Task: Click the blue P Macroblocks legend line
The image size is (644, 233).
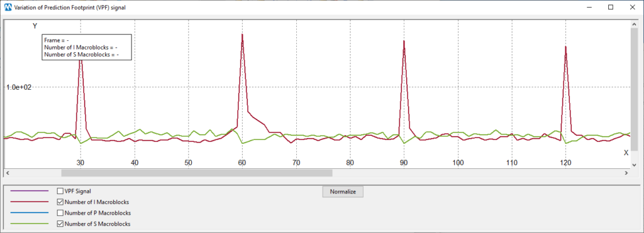Action: (x=29, y=213)
